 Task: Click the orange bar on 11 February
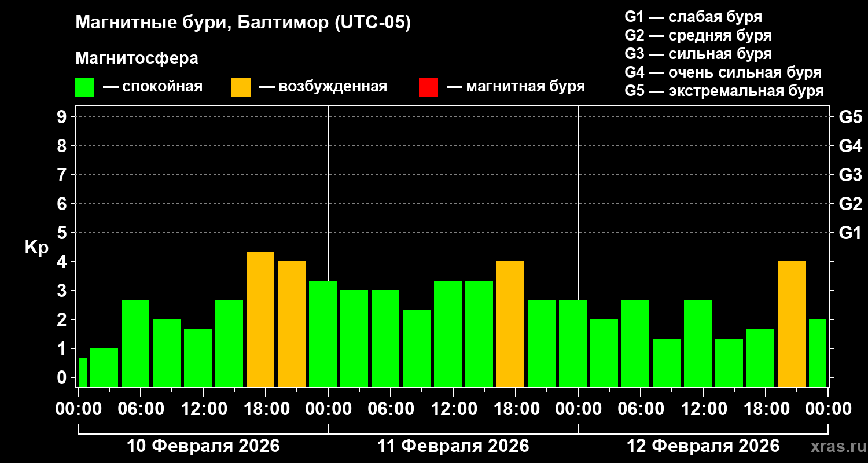tap(510, 324)
